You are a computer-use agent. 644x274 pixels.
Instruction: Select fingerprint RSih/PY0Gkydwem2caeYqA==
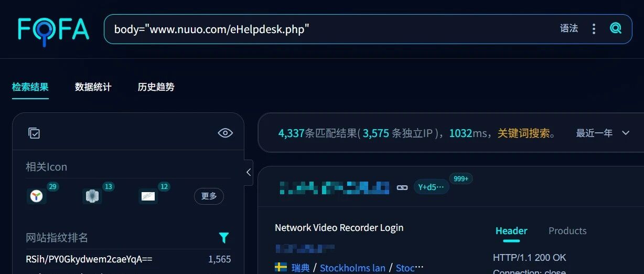pyautogui.click(x=89, y=259)
